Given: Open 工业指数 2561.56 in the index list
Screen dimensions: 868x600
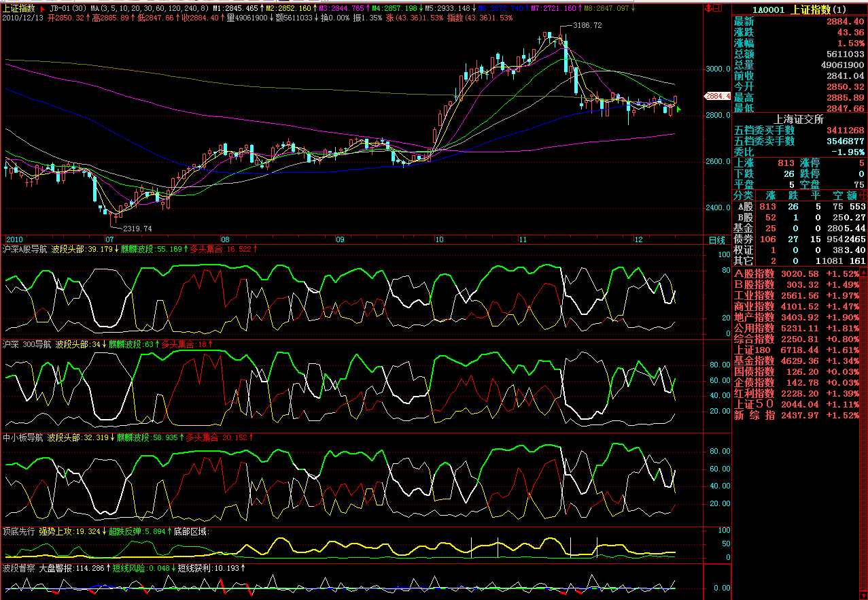Looking at the screenshot, I should [x=797, y=295].
